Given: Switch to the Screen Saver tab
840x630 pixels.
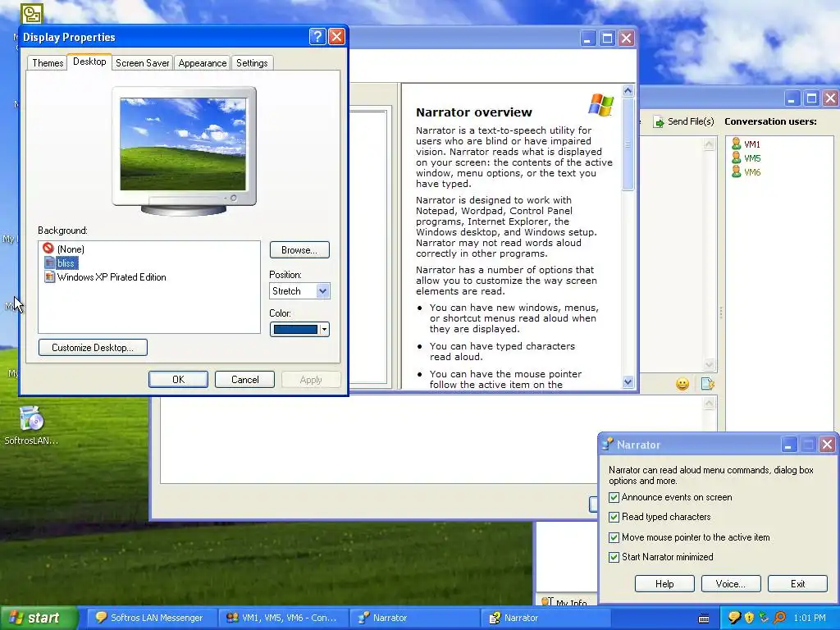Looking at the screenshot, I should tap(142, 62).
